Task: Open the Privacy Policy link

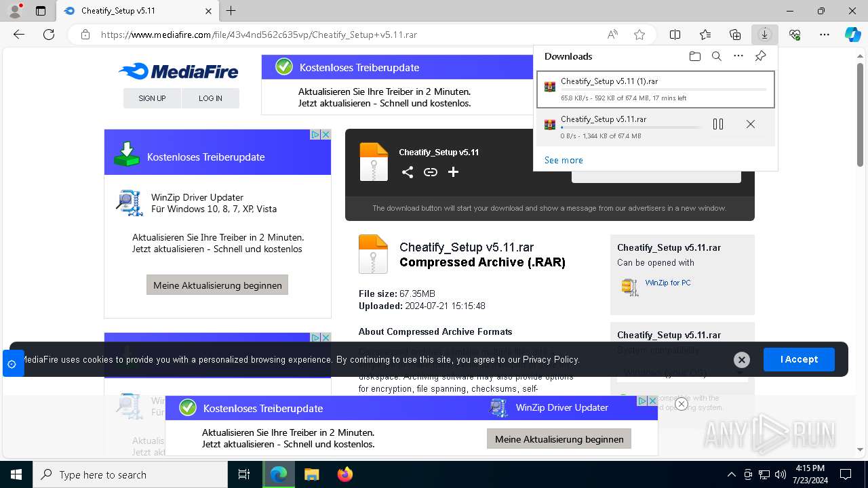Action: click(551, 359)
